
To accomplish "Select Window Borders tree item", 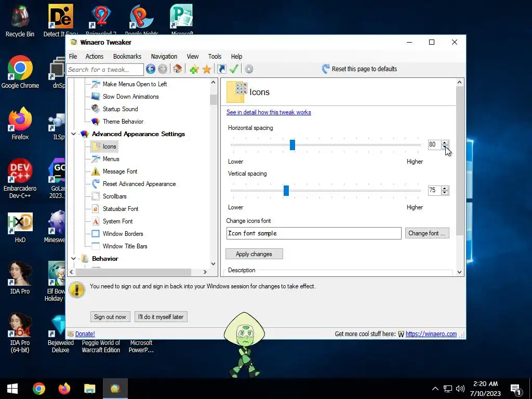I will [x=123, y=234].
